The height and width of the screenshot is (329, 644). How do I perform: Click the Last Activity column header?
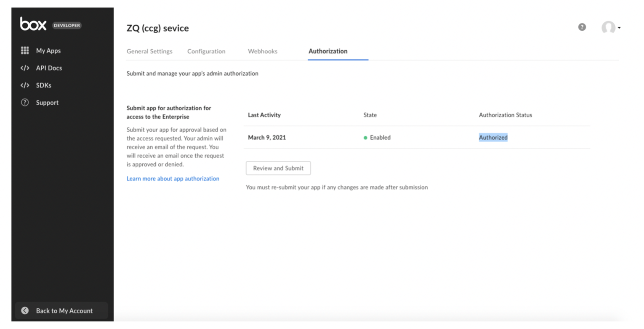click(x=264, y=115)
